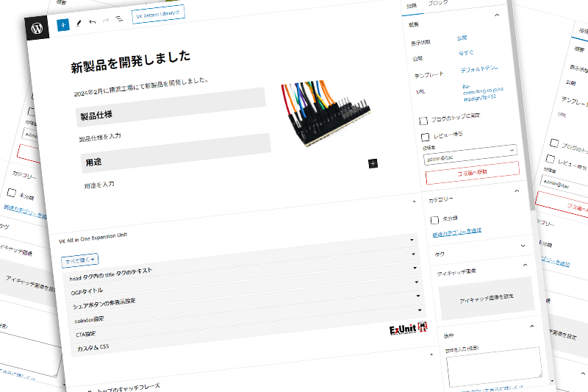Click ゴミ箱へ移動 button in front sidebar
Screen dimensions: 588x392
coord(473,173)
